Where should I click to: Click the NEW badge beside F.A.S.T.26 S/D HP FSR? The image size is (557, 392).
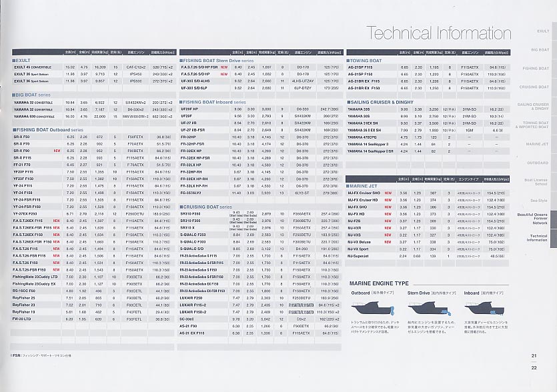(223, 67)
